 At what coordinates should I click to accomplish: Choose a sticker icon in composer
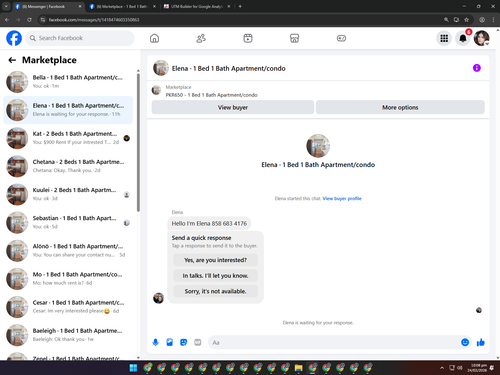pos(184,342)
